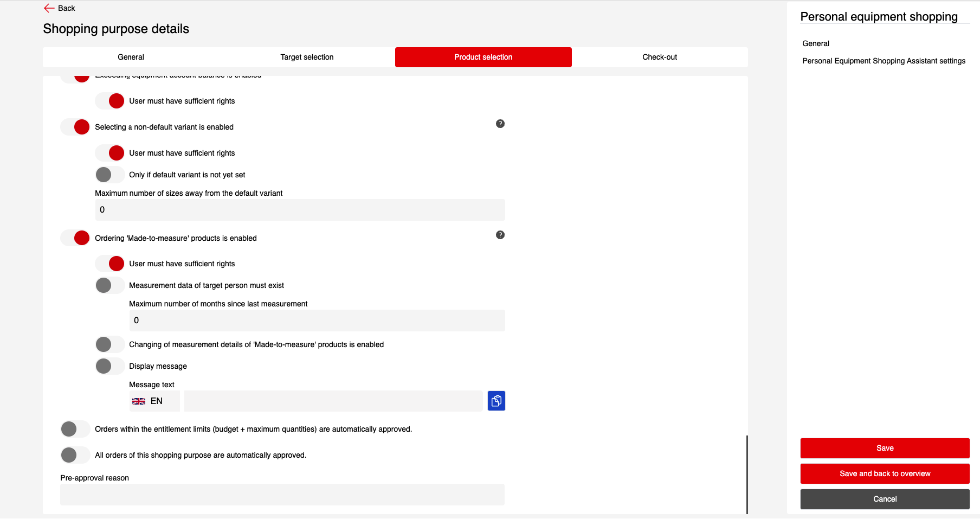Enable 'Measurement data of target person must exist'

(x=109, y=285)
